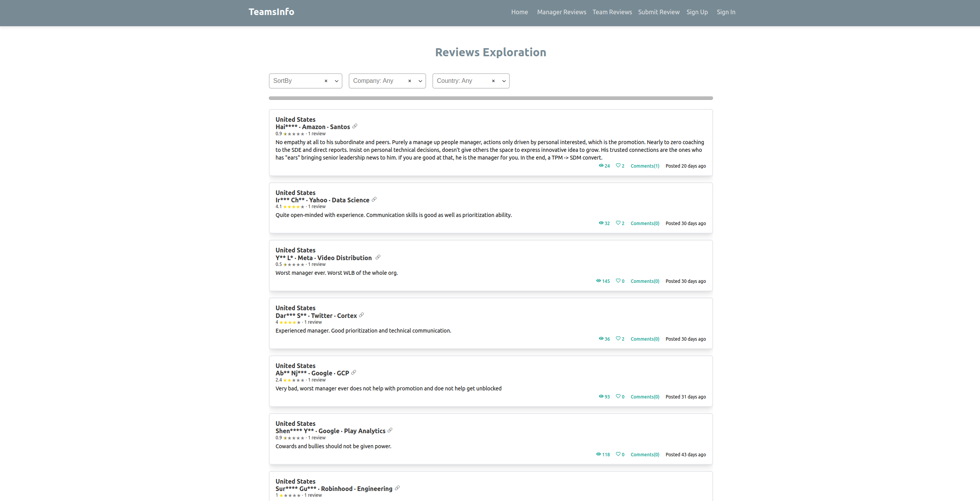Open Y** L* · Meta · Video Distribution title
This screenshot has height=501, width=980.
pyautogui.click(x=323, y=258)
